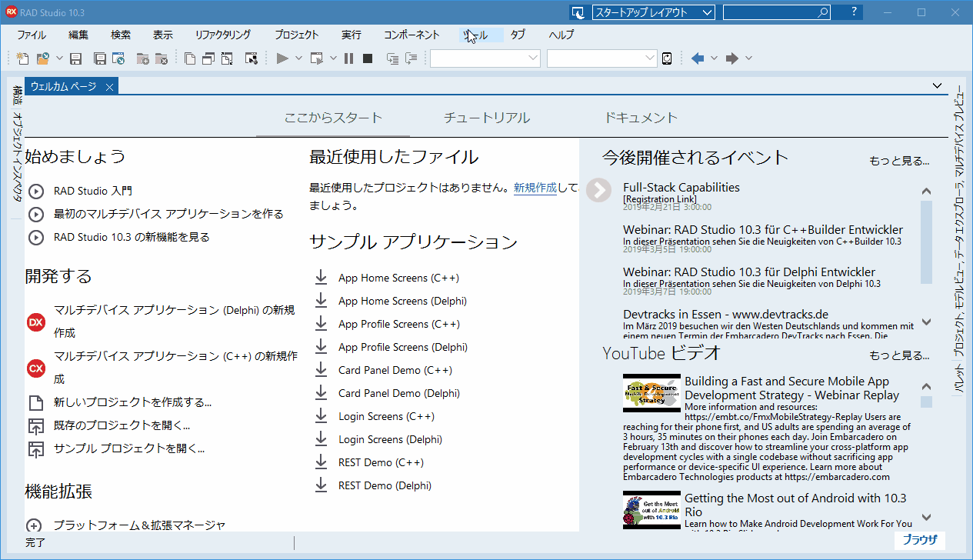Click the desktop layout save icon
This screenshot has width=973, height=560.
pyautogui.click(x=577, y=12)
